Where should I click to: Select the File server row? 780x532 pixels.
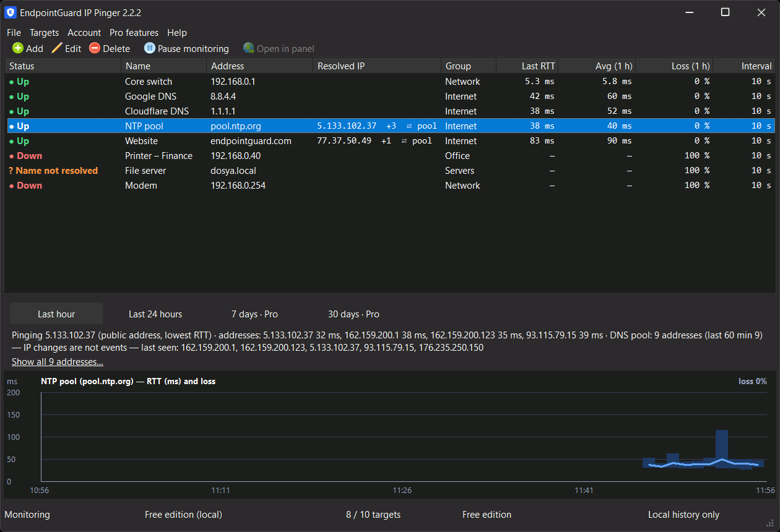[390, 171]
